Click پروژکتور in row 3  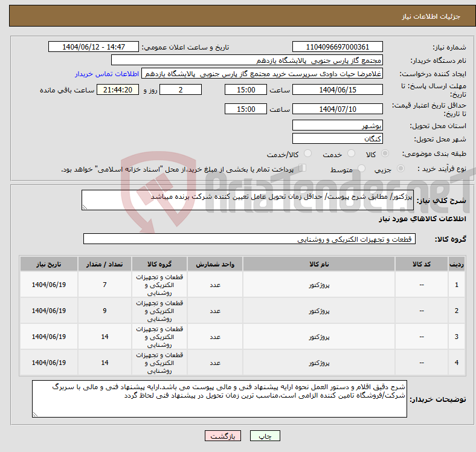click(x=319, y=337)
